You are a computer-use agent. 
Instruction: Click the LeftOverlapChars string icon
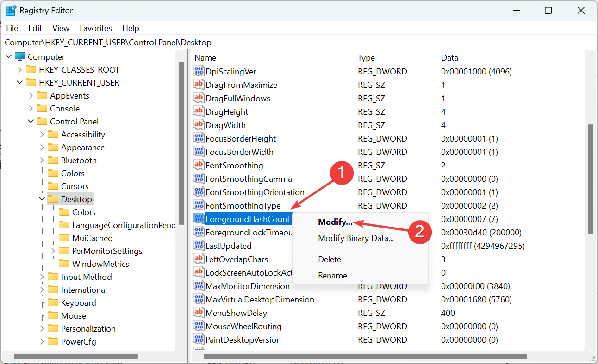tap(199, 259)
